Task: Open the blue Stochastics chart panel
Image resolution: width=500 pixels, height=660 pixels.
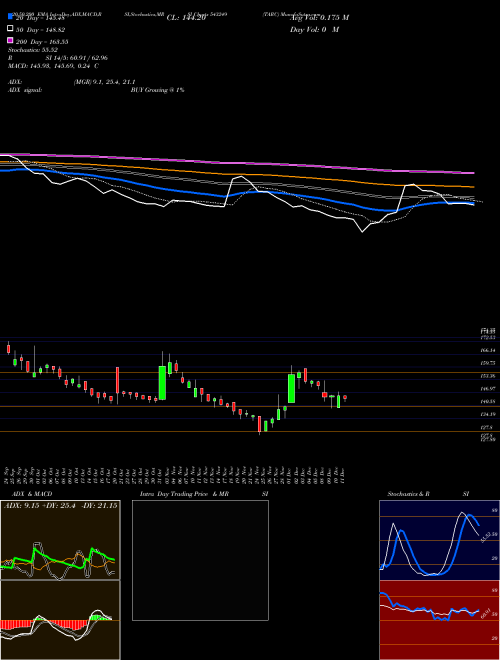Action: 439,540
